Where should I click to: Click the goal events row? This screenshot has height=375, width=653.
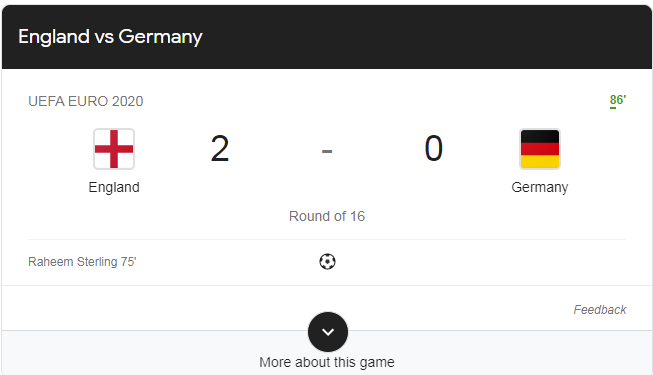pos(327,262)
